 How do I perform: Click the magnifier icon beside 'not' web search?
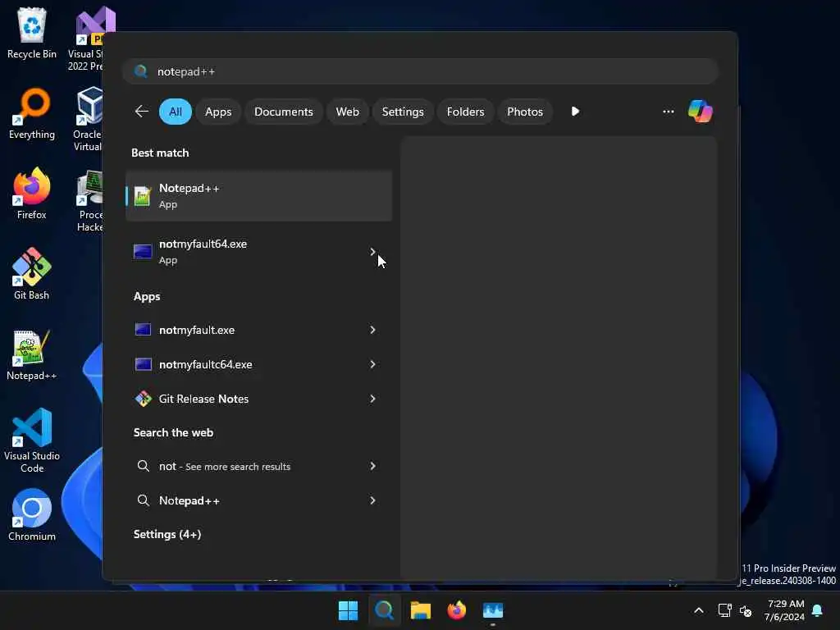pos(143,466)
